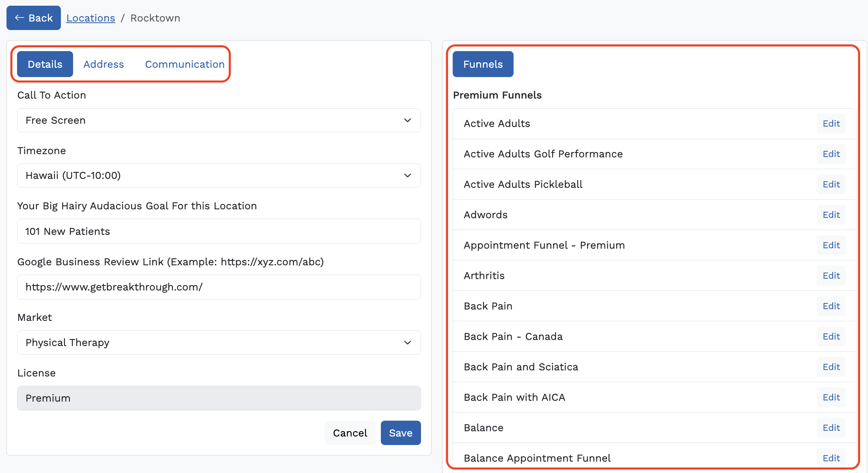Screen dimensions: 868x473
Task: Edit the Back Pain - Canada funnel
Action: coord(831,337)
